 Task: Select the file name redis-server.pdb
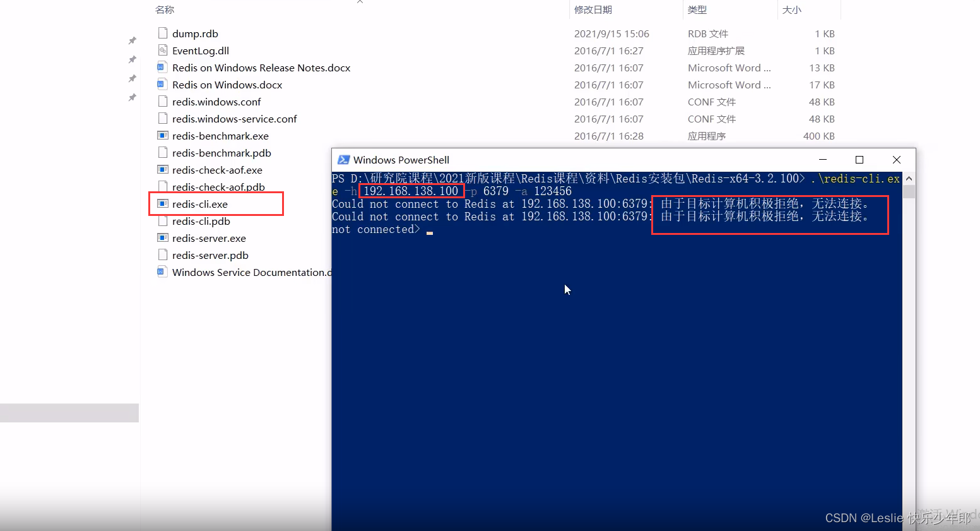210,255
